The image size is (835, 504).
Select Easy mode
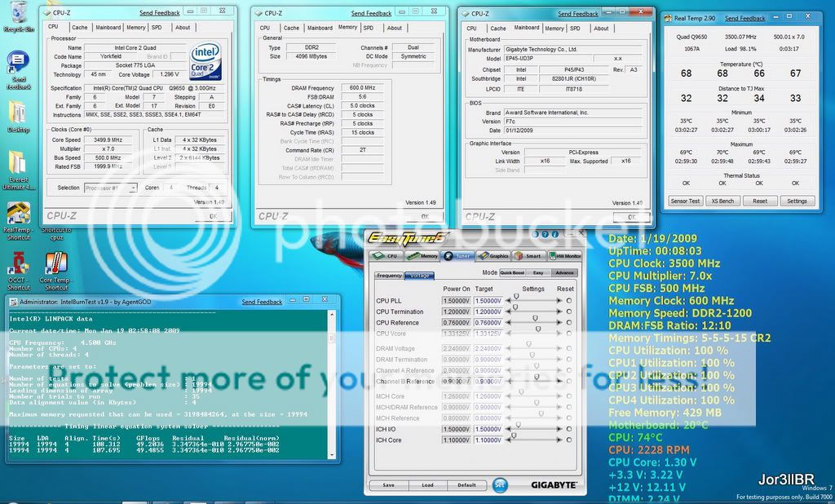tap(538, 272)
